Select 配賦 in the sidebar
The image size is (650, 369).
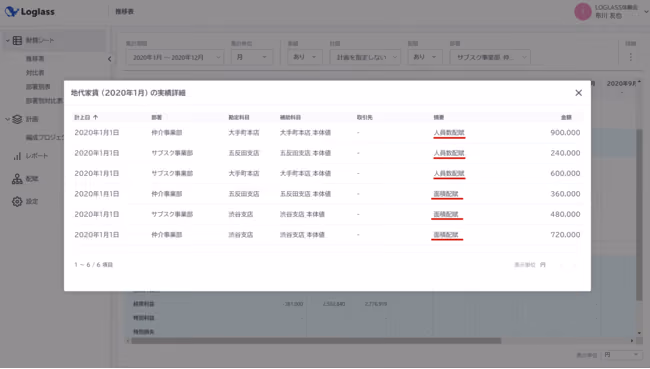[32, 179]
